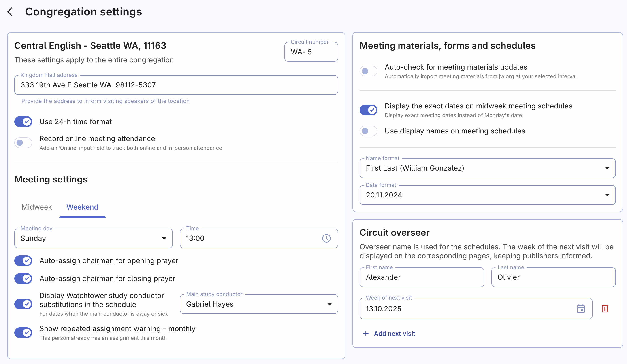The image size is (627, 364).
Task: Select the Weekend tab
Action: 82,207
